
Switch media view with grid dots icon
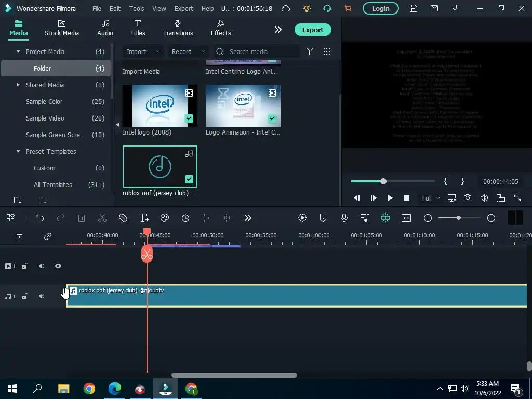[x=326, y=51]
